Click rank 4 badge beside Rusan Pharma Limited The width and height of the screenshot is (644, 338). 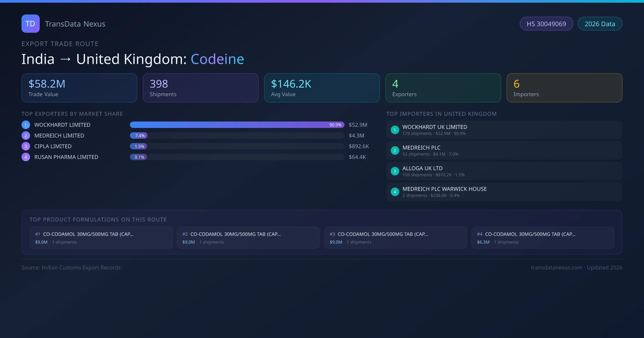tap(26, 157)
